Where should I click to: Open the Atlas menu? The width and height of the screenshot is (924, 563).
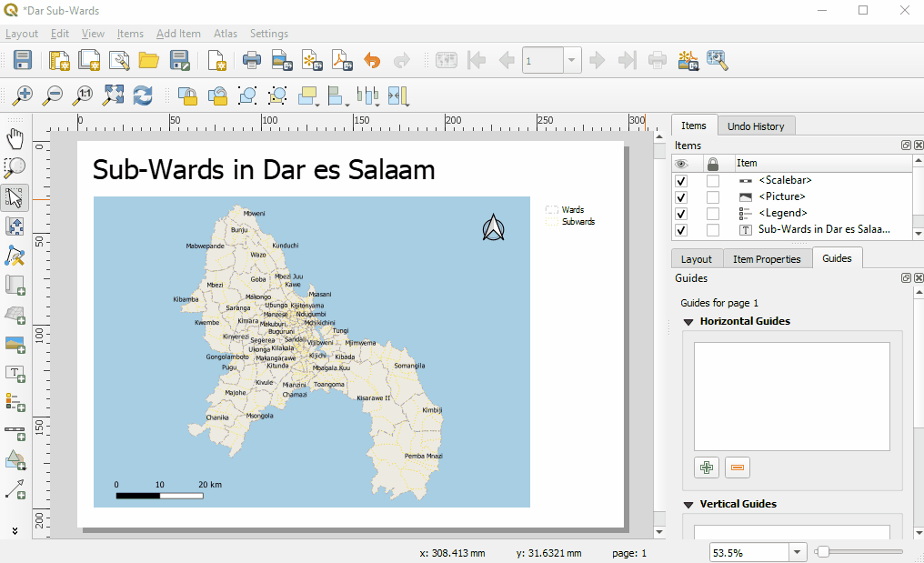226,34
